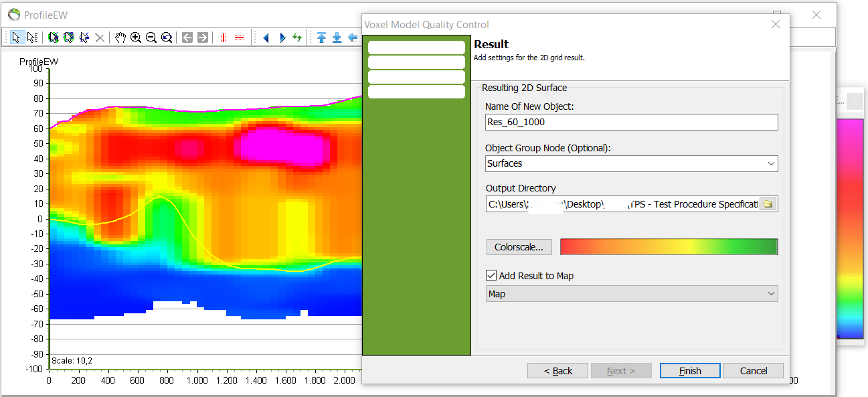Click the red-to-green colorscale preview

(669, 247)
